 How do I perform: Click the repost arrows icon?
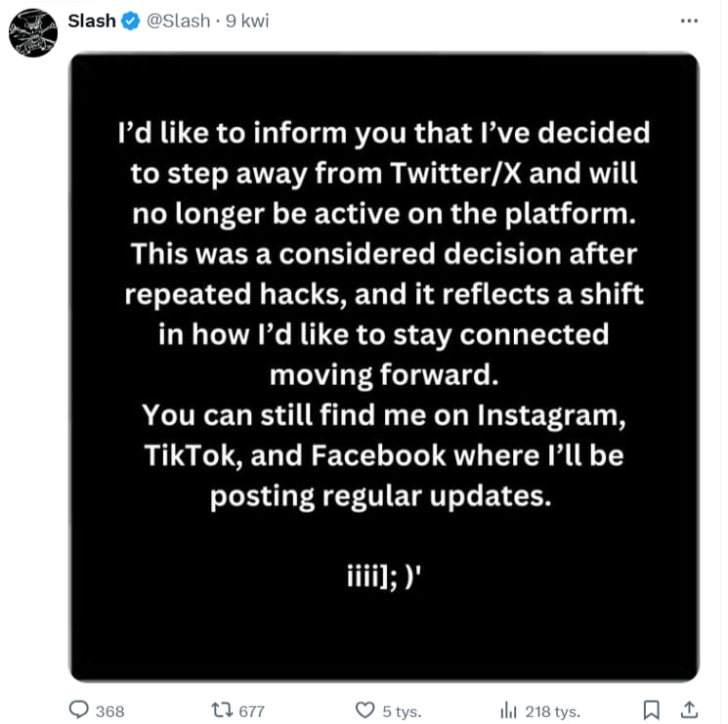tap(222, 709)
